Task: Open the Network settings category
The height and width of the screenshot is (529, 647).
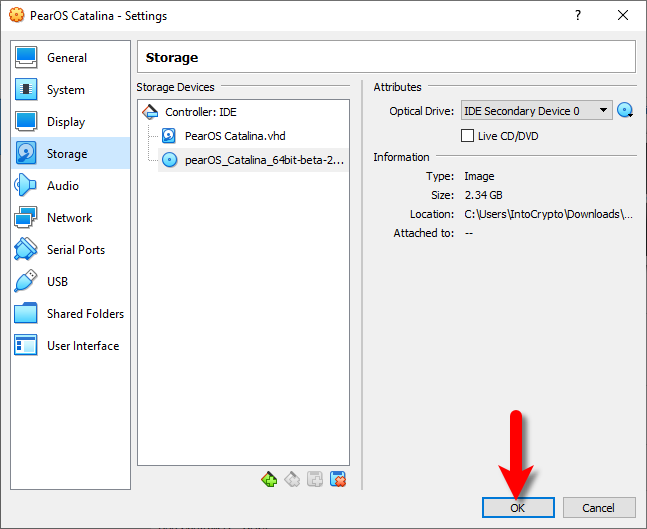Action: (x=71, y=217)
